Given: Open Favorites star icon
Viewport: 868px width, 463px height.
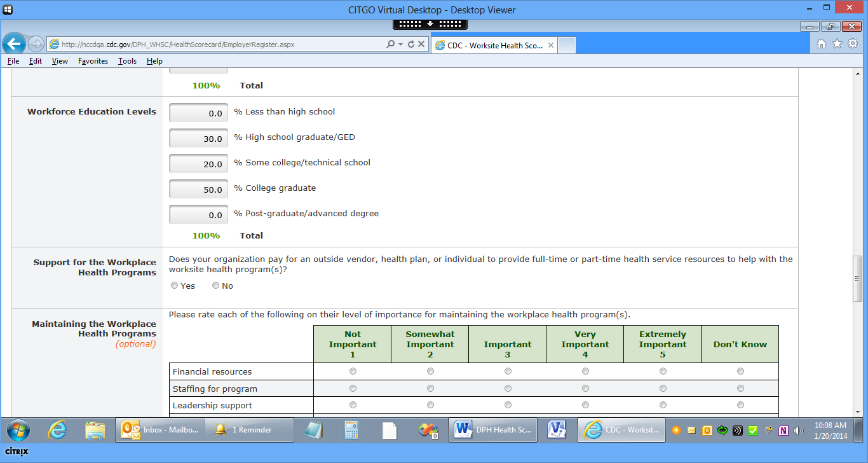Looking at the screenshot, I should coord(837,44).
